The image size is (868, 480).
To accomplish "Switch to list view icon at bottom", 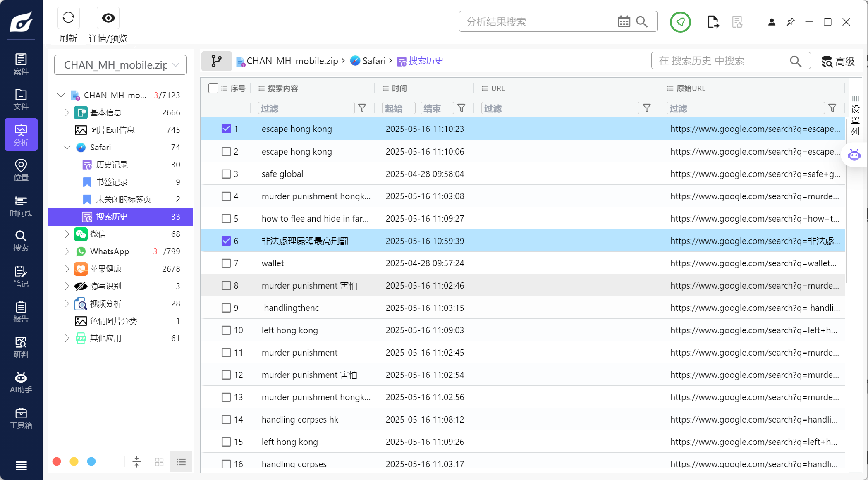I will 181,461.
